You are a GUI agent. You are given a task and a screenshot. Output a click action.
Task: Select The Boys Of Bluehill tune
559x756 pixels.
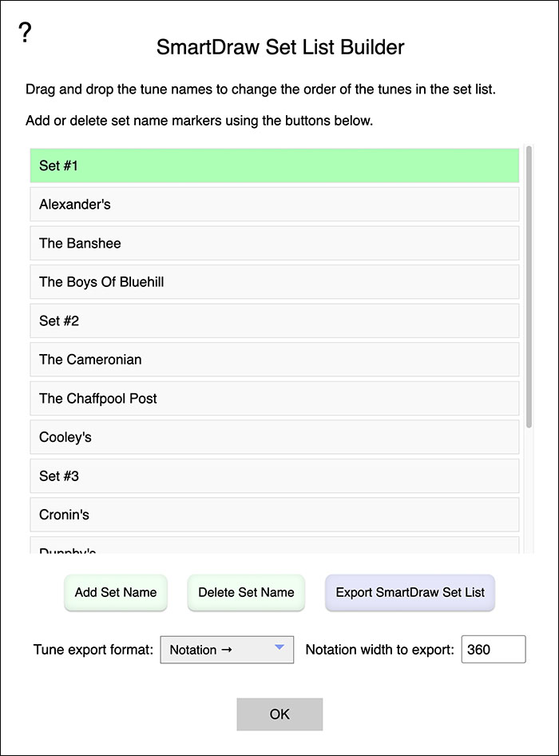point(275,282)
